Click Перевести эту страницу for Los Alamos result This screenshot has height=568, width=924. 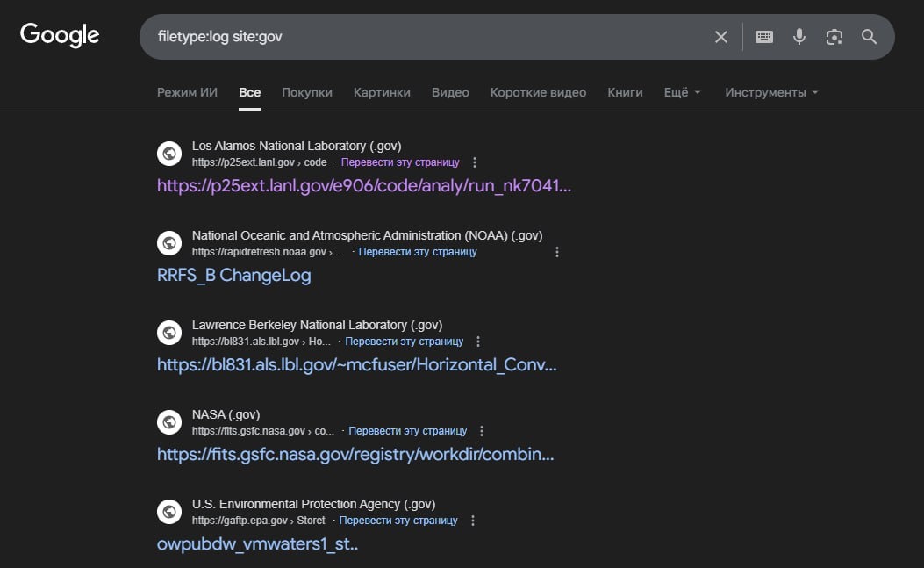pyautogui.click(x=400, y=162)
